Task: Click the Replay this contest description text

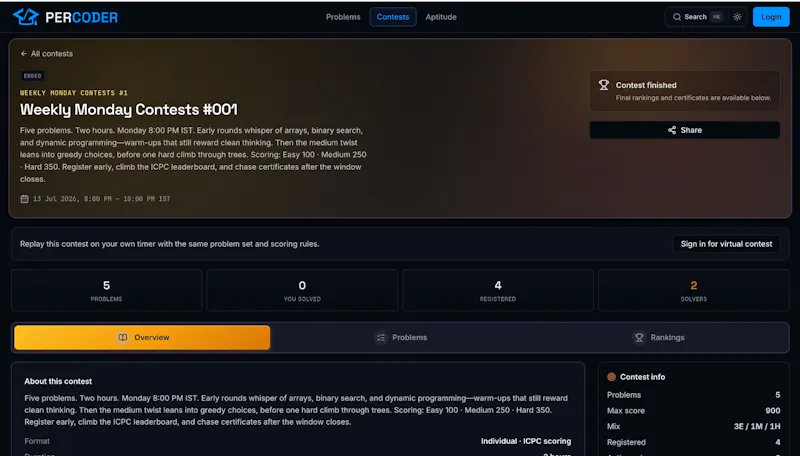Action: (x=169, y=244)
